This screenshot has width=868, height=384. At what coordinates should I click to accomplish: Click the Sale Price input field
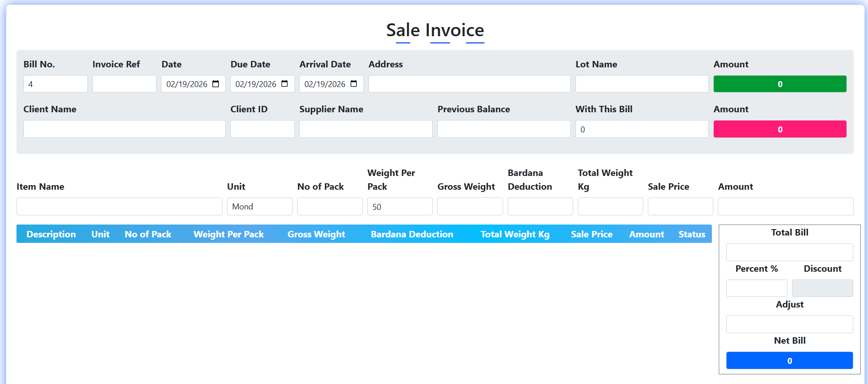(x=680, y=207)
